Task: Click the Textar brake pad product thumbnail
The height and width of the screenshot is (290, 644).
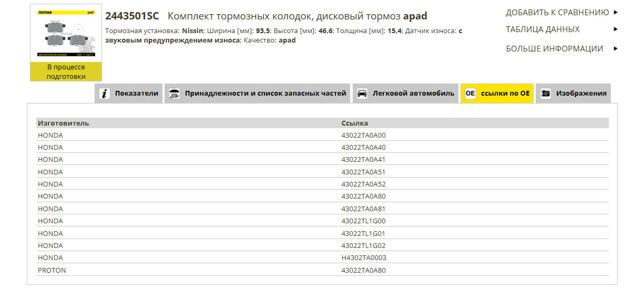Action: 66,33
